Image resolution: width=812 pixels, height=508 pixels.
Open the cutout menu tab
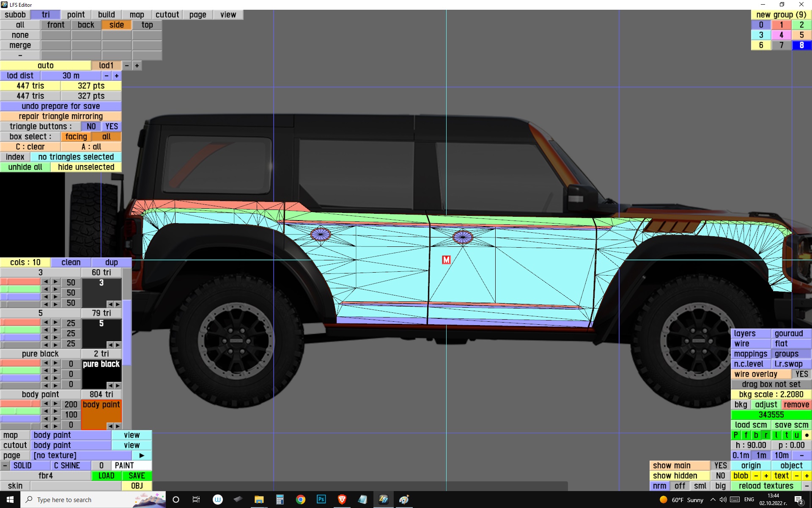pos(167,15)
